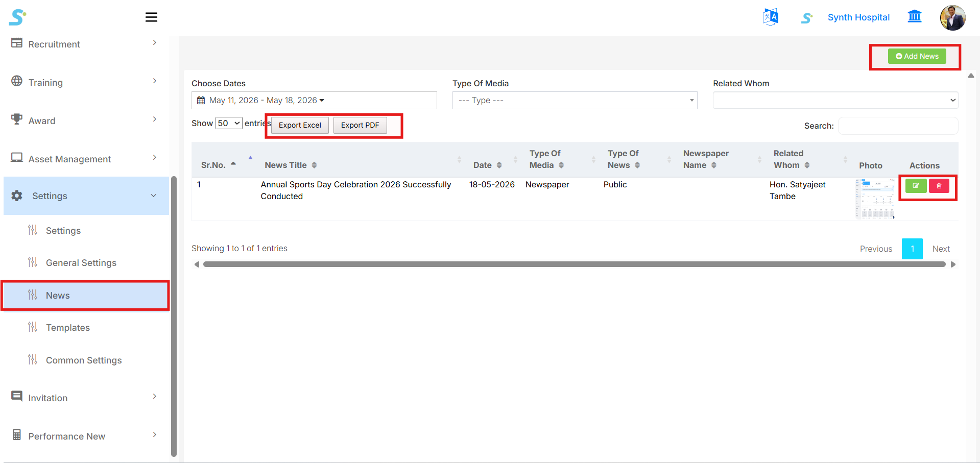Sort table by Date arrows

coord(499,165)
